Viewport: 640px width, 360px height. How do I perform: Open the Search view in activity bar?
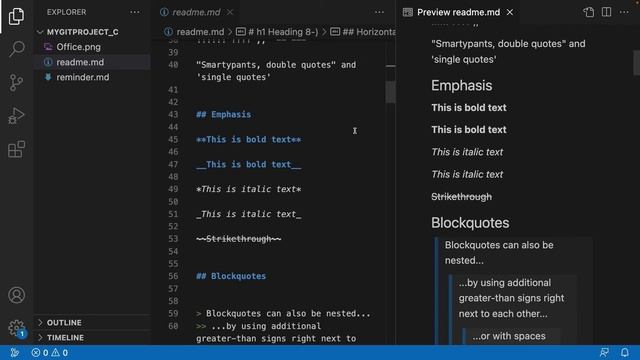pos(16,49)
